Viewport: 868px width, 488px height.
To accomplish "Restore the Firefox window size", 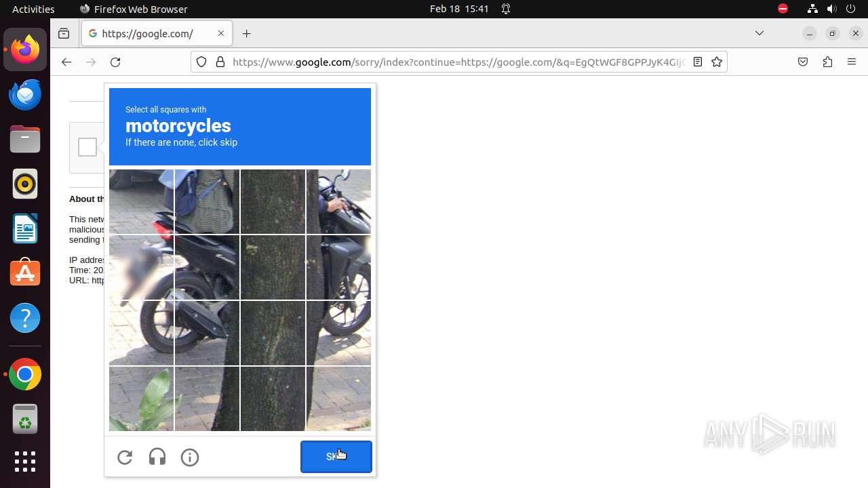I will tap(833, 33).
